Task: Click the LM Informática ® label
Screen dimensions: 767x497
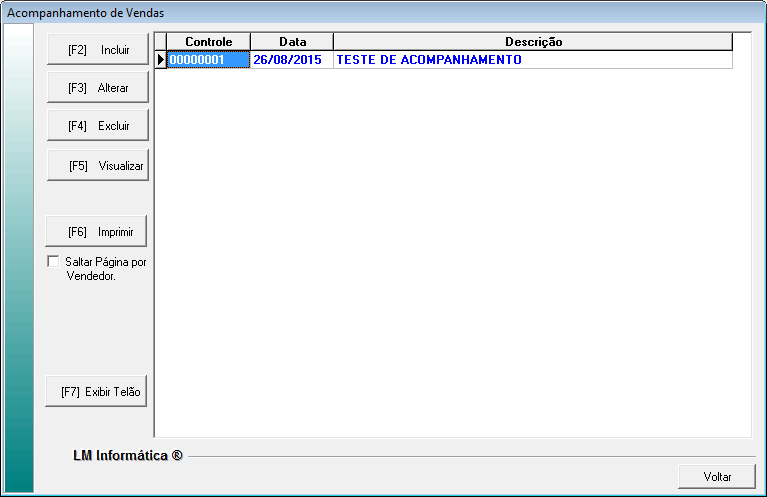Action: point(127,456)
